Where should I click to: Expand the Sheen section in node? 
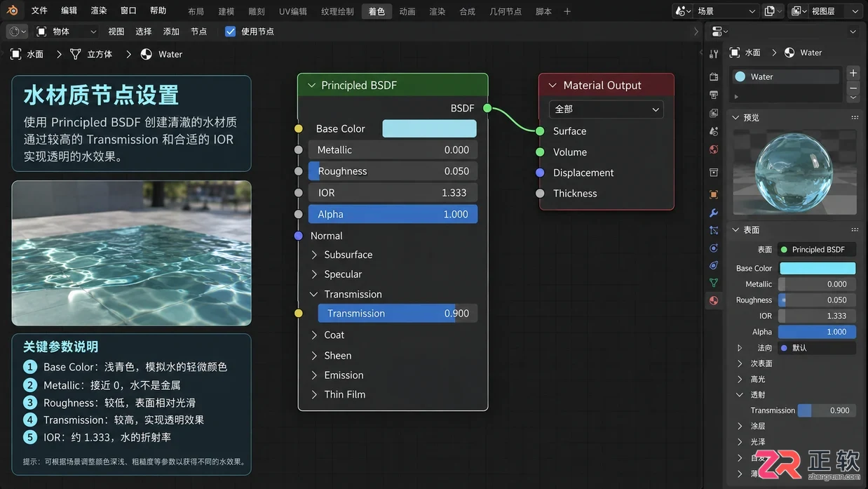click(x=315, y=356)
